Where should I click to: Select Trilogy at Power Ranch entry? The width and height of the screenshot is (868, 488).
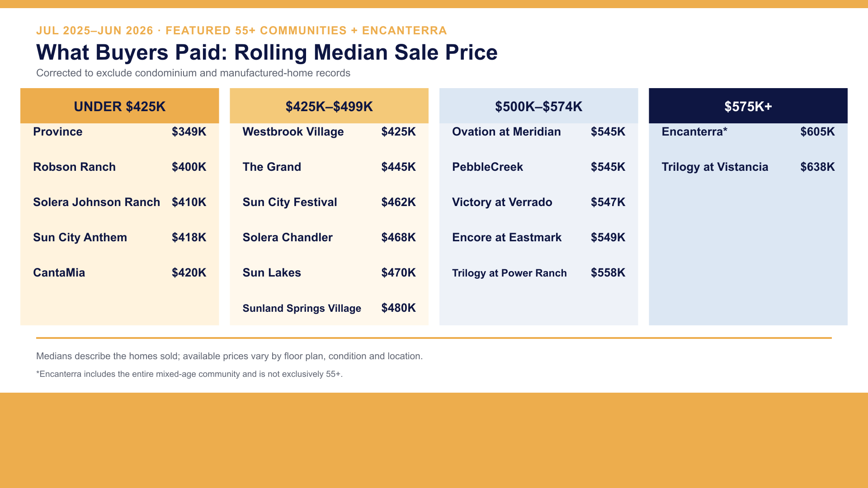[538, 273]
